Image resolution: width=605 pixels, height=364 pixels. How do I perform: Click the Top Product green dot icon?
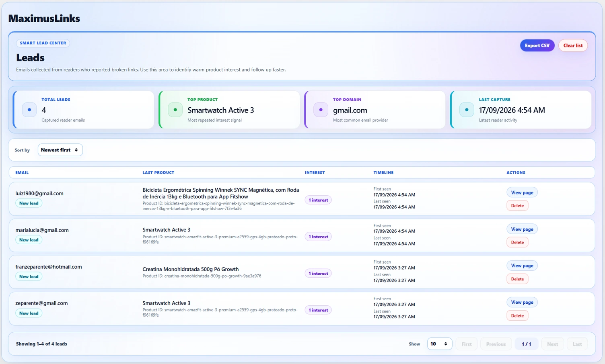(x=175, y=110)
